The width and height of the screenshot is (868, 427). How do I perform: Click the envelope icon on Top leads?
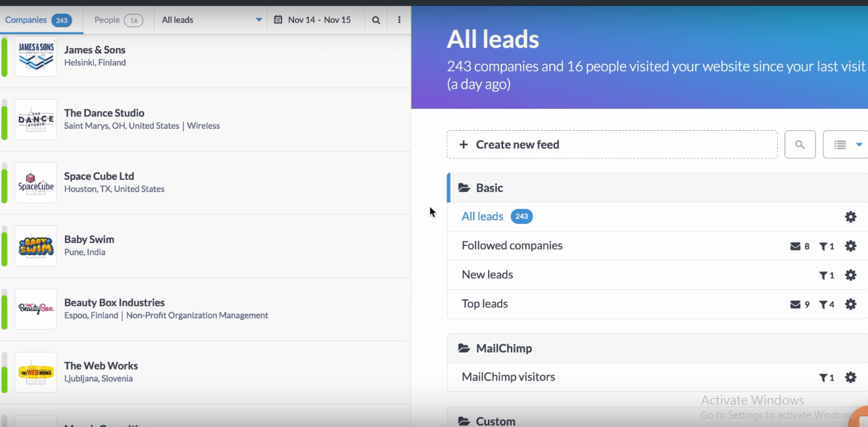795,305
